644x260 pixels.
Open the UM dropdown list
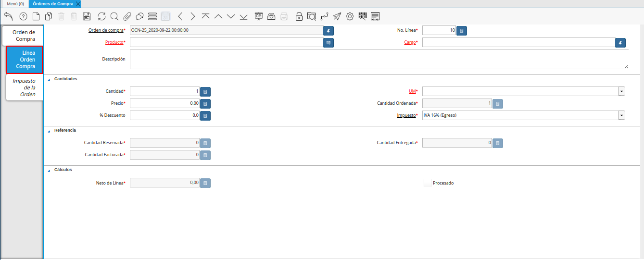(621, 91)
